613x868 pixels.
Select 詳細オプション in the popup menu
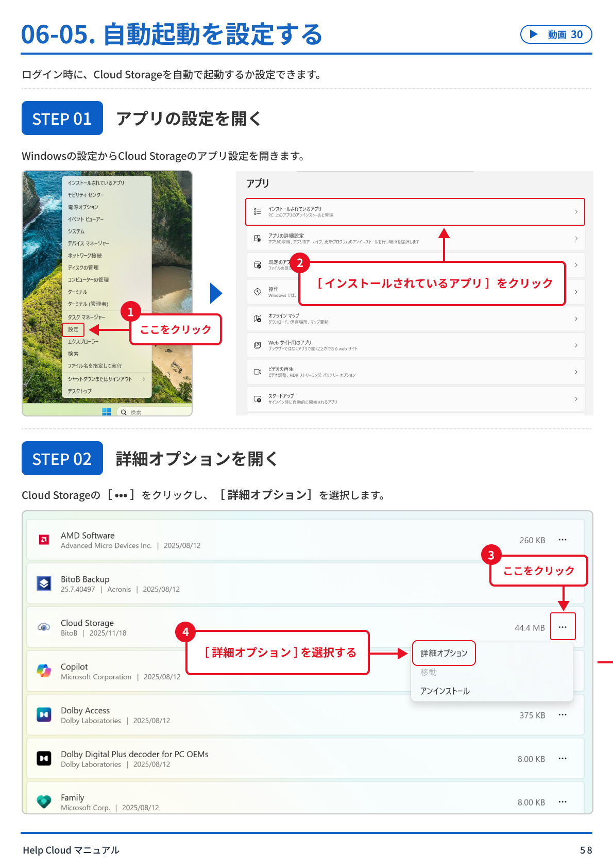coord(444,653)
